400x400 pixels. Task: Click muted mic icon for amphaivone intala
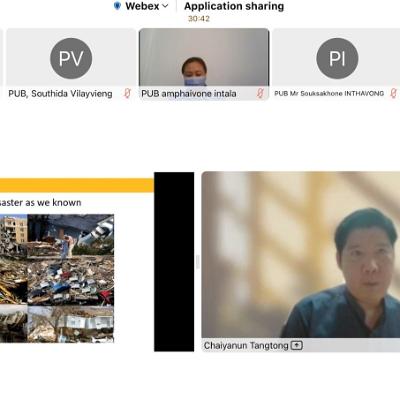click(x=260, y=93)
